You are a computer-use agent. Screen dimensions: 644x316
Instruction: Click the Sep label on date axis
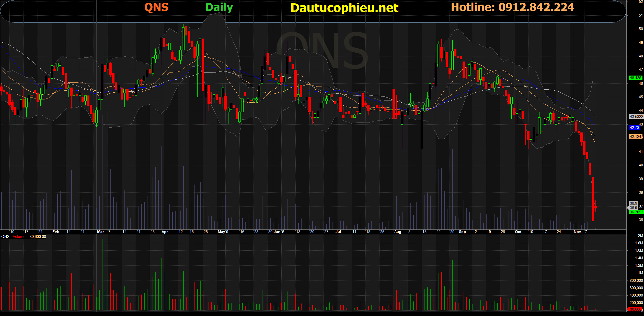[462, 232]
